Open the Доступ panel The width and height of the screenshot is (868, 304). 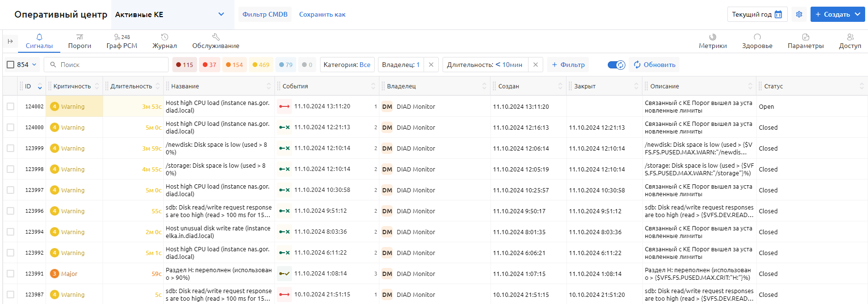coord(849,41)
